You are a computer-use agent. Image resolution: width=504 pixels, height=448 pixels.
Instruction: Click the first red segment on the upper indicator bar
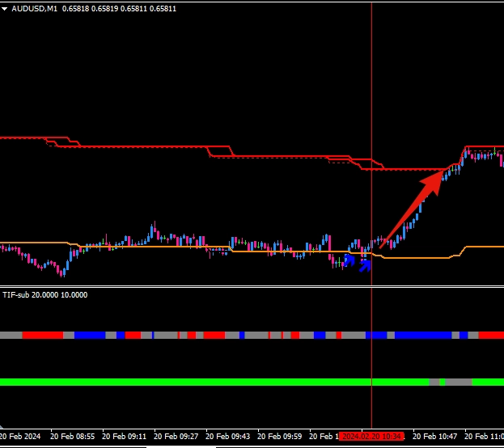coord(42,335)
